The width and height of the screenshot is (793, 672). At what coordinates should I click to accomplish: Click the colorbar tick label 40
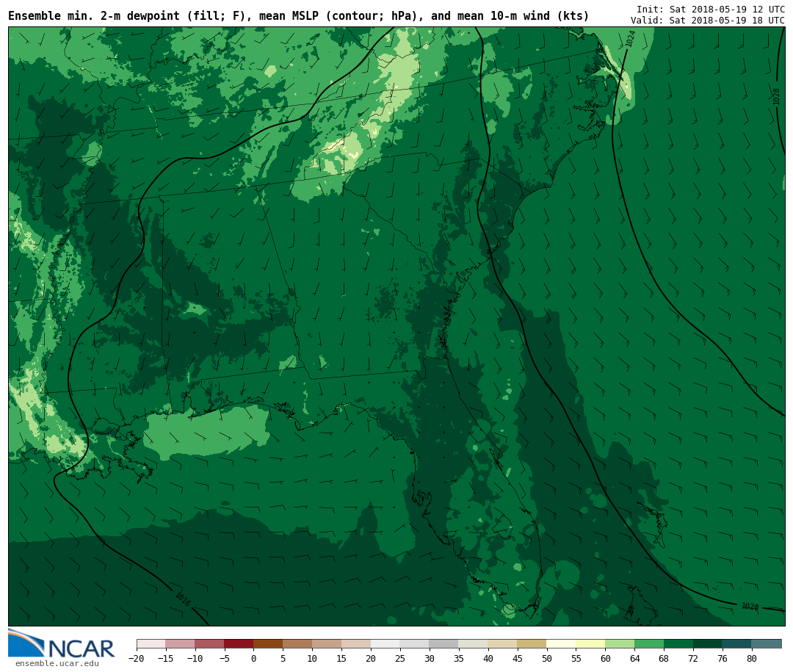pos(488,658)
